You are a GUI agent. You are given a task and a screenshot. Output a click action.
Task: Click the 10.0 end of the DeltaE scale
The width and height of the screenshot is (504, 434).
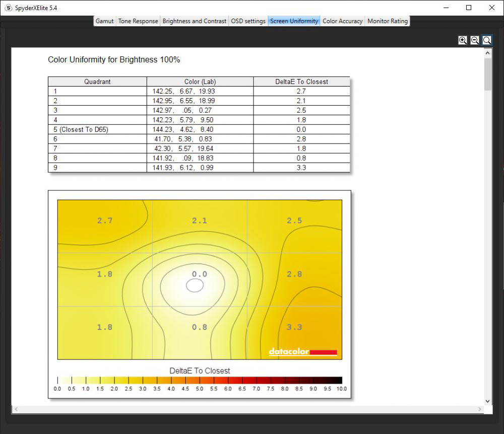click(341, 389)
